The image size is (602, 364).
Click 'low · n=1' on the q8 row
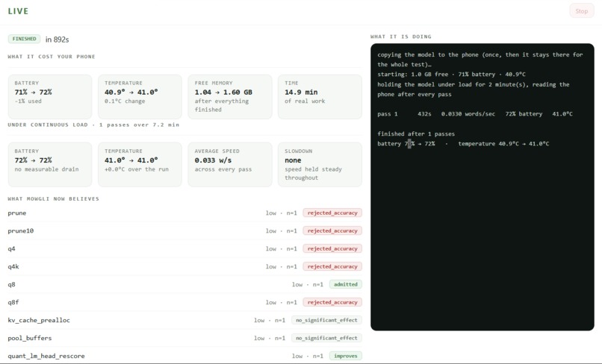pyautogui.click(x=308, y=285)
